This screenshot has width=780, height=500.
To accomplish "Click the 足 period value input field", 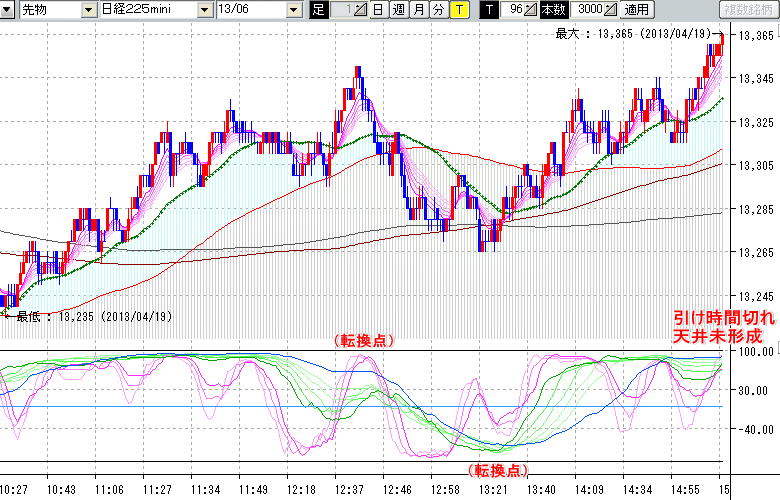I will pyautogui.click(x=340, y=10).
